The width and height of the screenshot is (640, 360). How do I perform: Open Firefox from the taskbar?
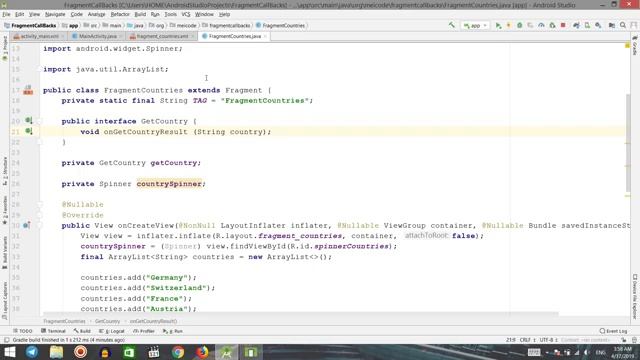coord(202,352)
